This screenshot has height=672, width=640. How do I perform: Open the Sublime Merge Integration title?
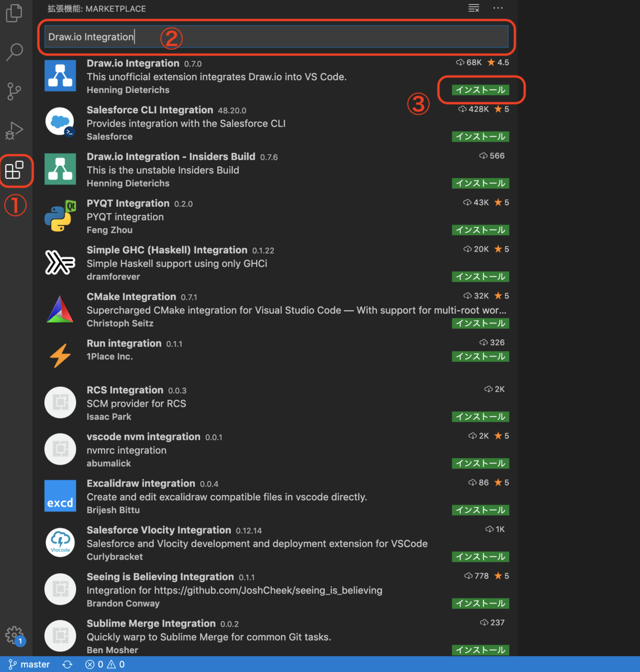(151, 623)
